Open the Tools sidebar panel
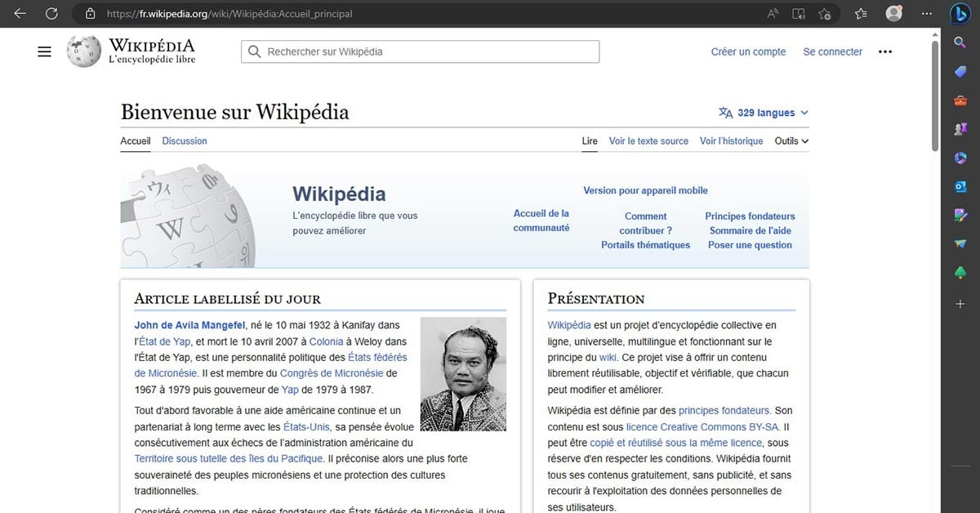Image resolution: width=980 pixels, height=513 pixels. click(x=960, y=100)
